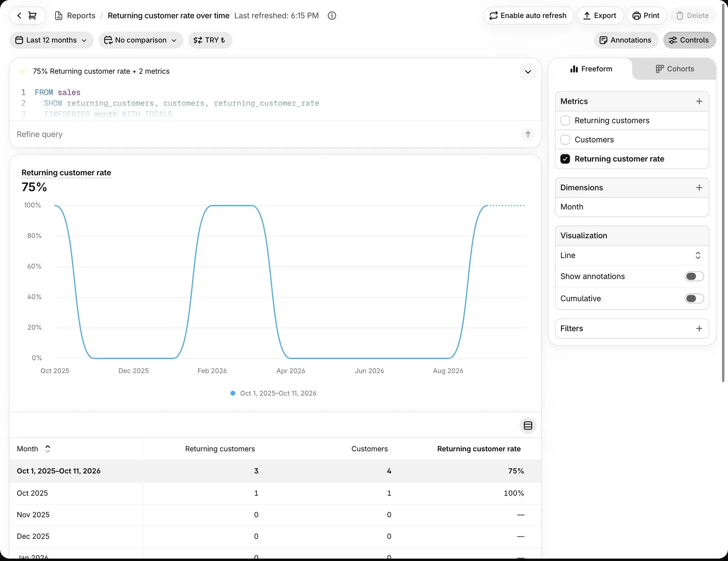Screen dimensions: 728x561
Task: Switch to the Freeform tab
Action: tap(591, 69)
